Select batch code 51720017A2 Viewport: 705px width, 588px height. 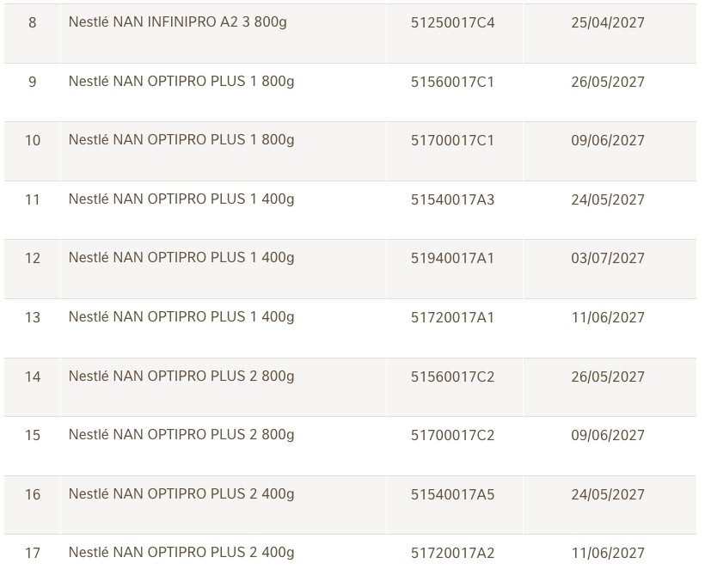tap(452, 553)
